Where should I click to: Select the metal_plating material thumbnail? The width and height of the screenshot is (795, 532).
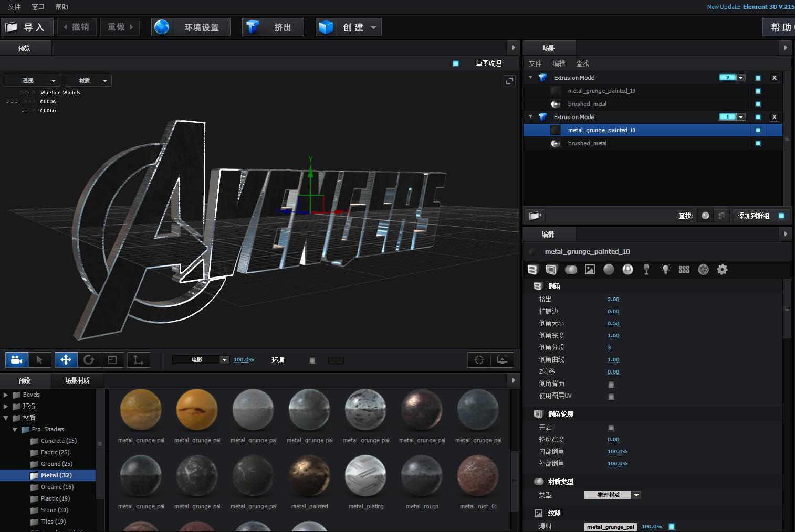pos(365,476)
